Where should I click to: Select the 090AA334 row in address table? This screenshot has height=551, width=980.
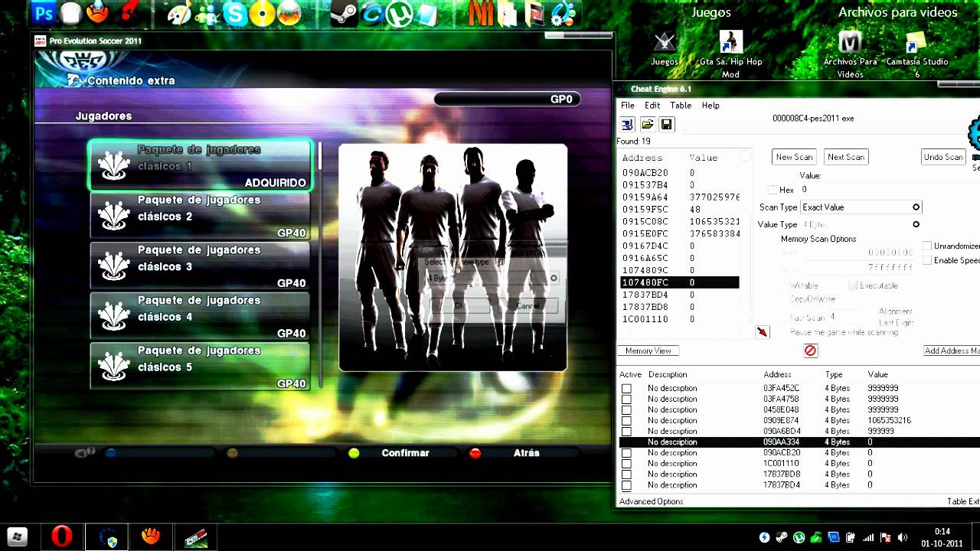[x=799, y=442]
